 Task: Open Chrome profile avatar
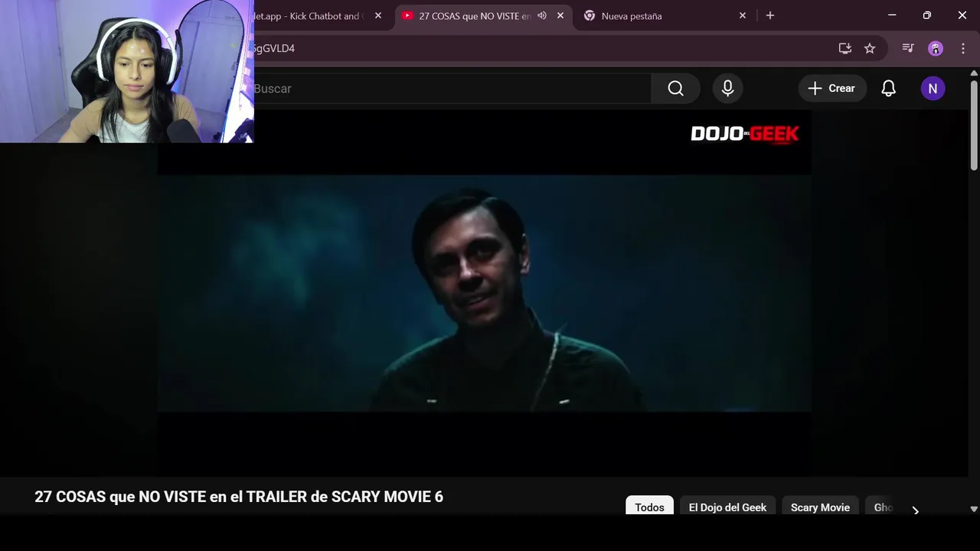click(936, 48)
